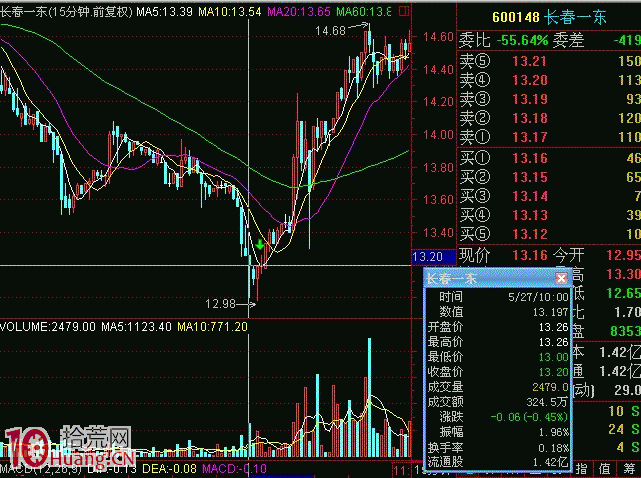Click the volume MA5:1123.40 label

pos(137,327)
